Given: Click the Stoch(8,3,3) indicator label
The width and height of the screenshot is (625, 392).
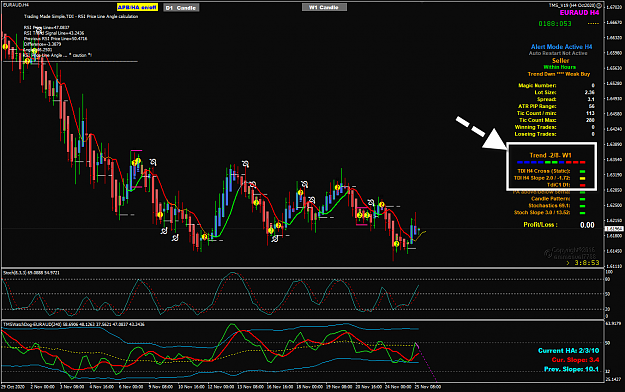Looking at the screenshot, I should coord(31,273).
